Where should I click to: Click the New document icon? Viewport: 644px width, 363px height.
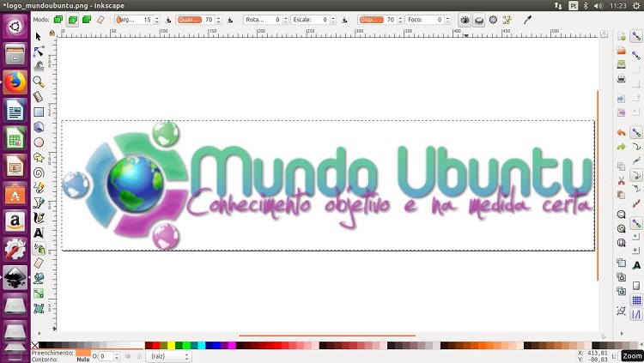(621, 37)
